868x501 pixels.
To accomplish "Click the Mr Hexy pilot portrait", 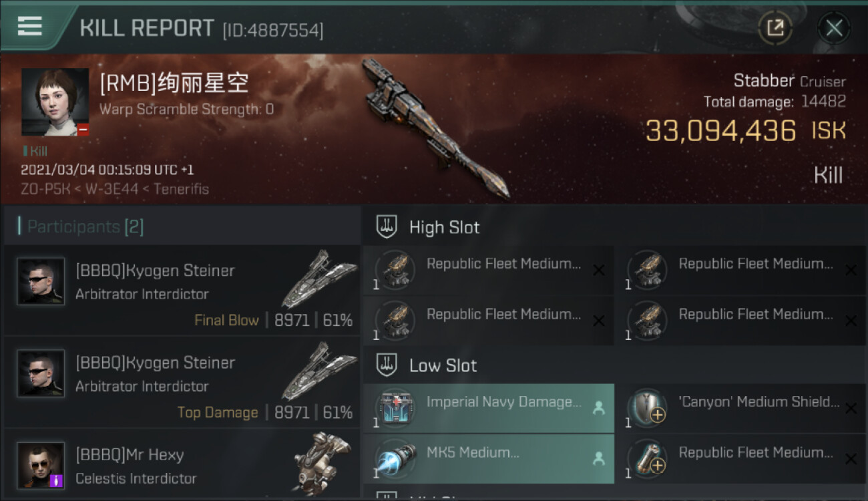I will 41,465.
